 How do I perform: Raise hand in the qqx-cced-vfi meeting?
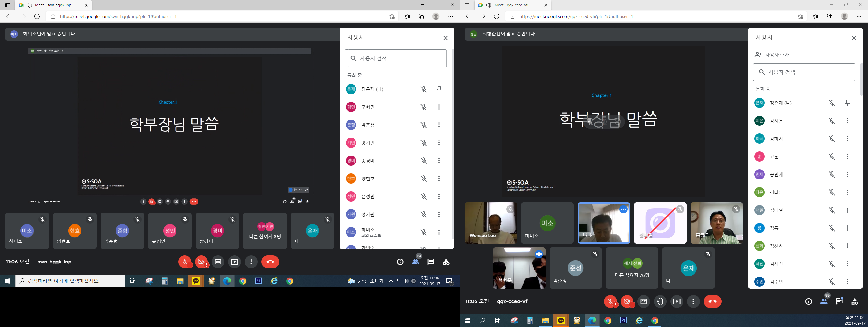[660, 301]
